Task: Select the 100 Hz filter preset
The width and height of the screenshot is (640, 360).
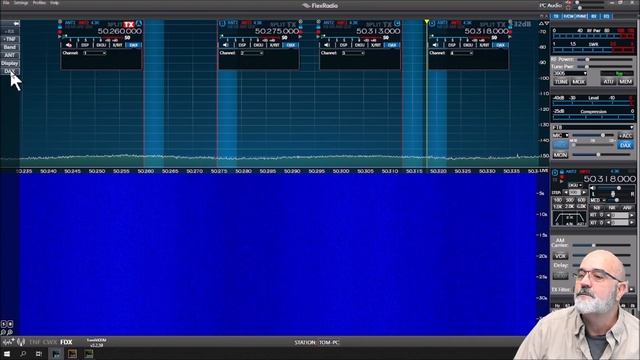Action: coord(558,200)
